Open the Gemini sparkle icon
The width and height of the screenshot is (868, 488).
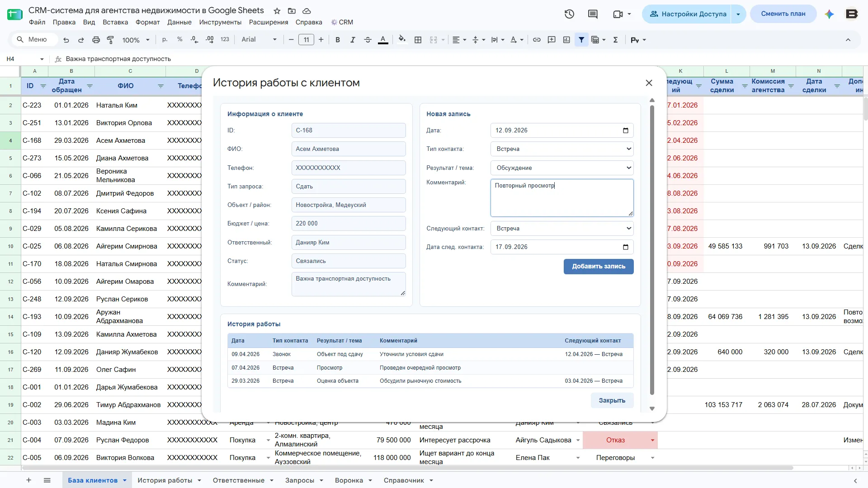[x=829, y=14]
